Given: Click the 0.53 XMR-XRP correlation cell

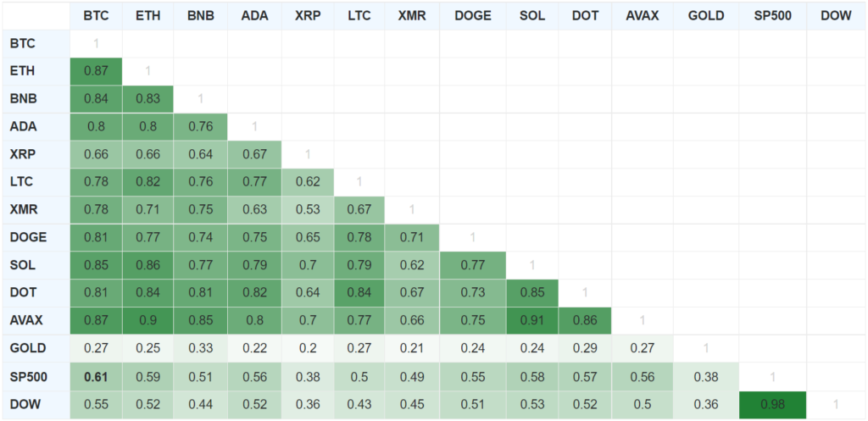Looking at the screenshot, I should pos(307,209).
